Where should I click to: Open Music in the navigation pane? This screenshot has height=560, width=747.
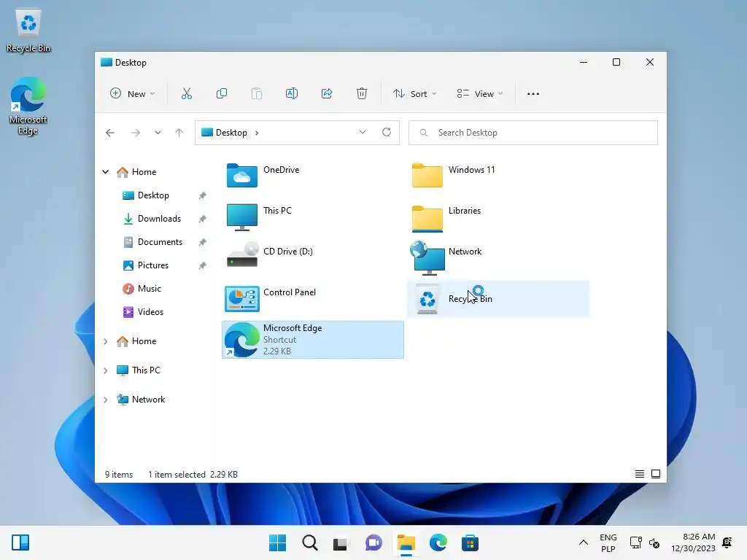[x=149, y=289]
